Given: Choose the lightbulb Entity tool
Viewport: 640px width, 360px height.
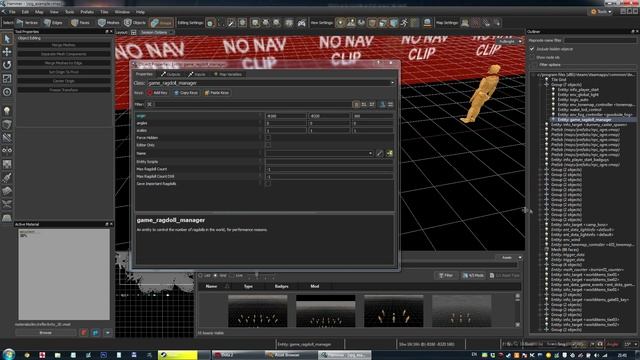Looking at the screenshot, I should point(7,111).
